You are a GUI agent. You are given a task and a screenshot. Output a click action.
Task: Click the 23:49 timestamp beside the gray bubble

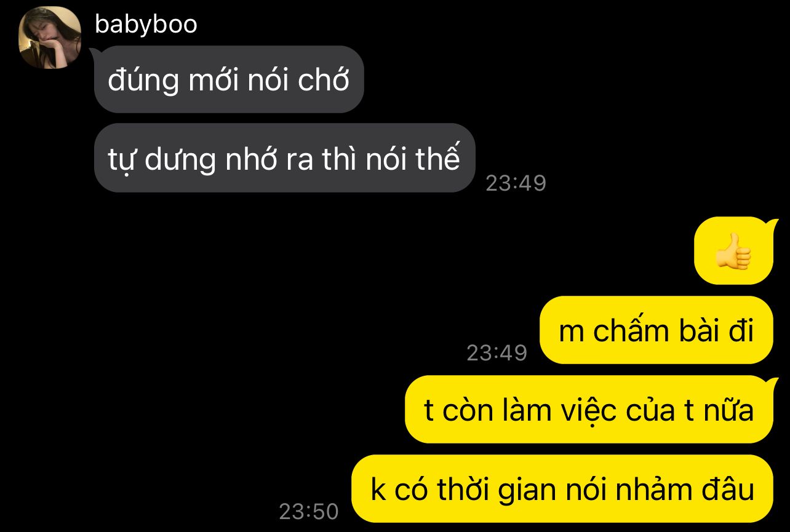click(x=516, y=183)
